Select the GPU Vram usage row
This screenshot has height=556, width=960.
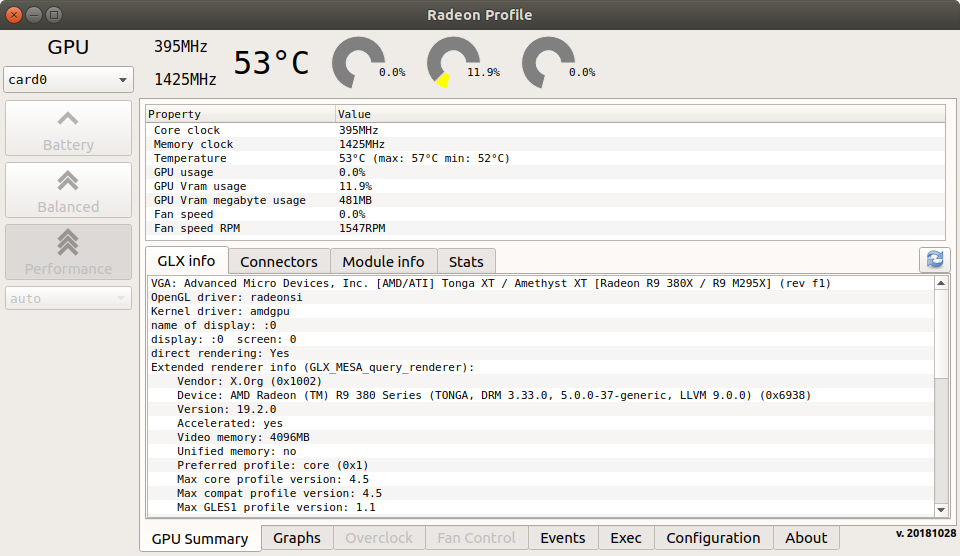pyautogui.click(x=546, y=186)
